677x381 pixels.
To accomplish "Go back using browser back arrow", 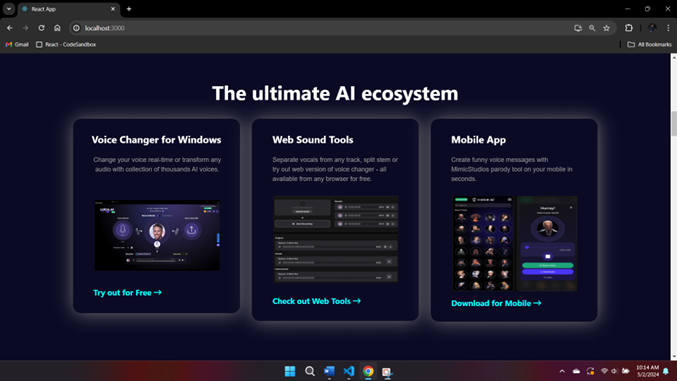I will 9,28.
